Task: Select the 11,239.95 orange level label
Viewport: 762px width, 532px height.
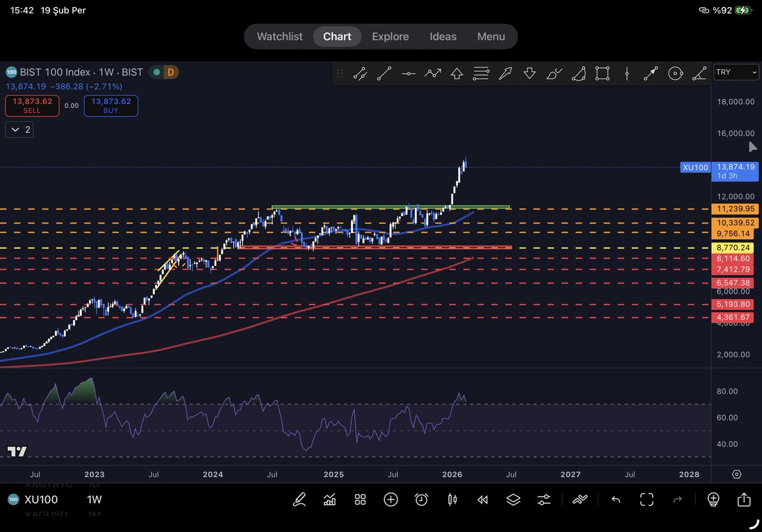Action: click(736, 208)
